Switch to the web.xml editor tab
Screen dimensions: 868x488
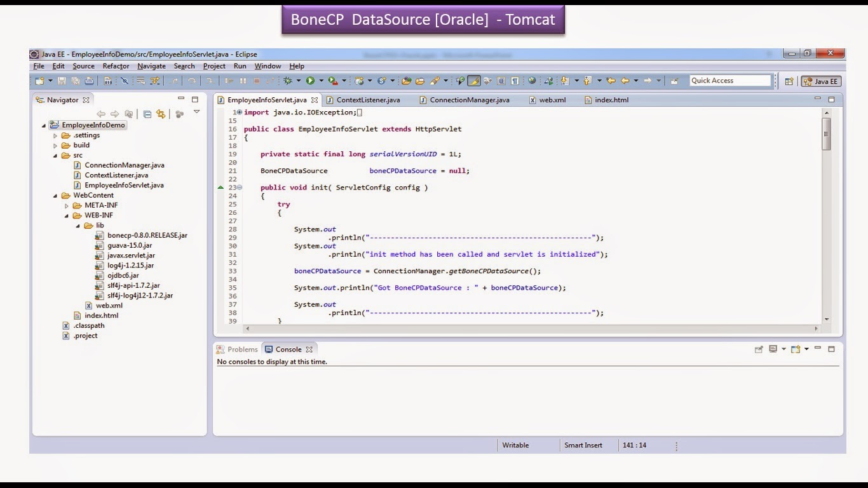[x=547, y=100]
